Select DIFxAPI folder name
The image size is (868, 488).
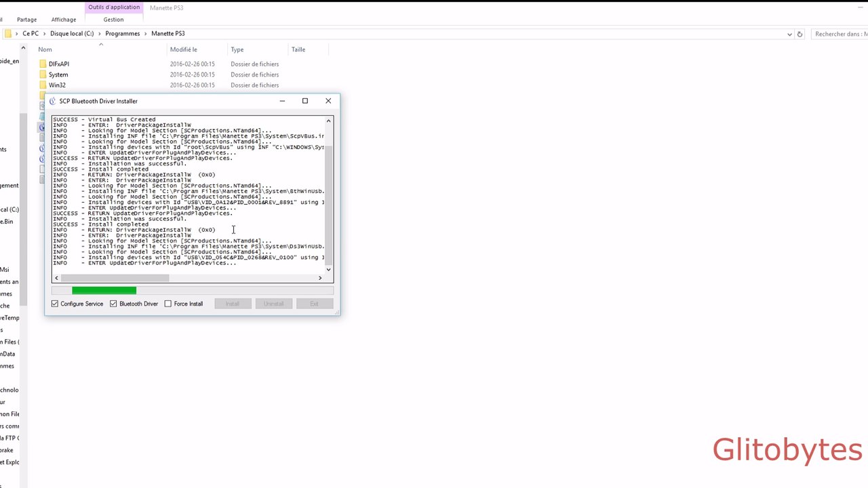tap(59, 64)
